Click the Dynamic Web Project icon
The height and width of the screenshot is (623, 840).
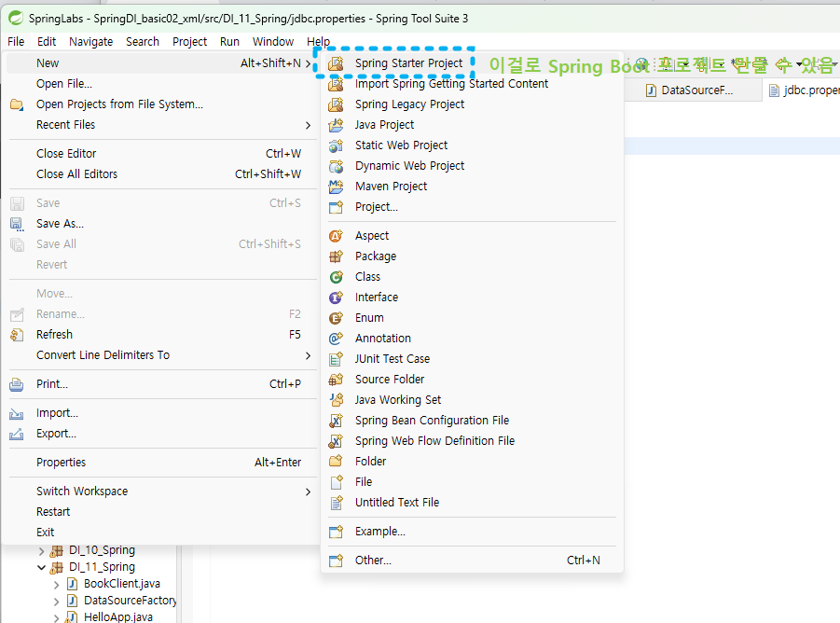(x=336, y=166)
